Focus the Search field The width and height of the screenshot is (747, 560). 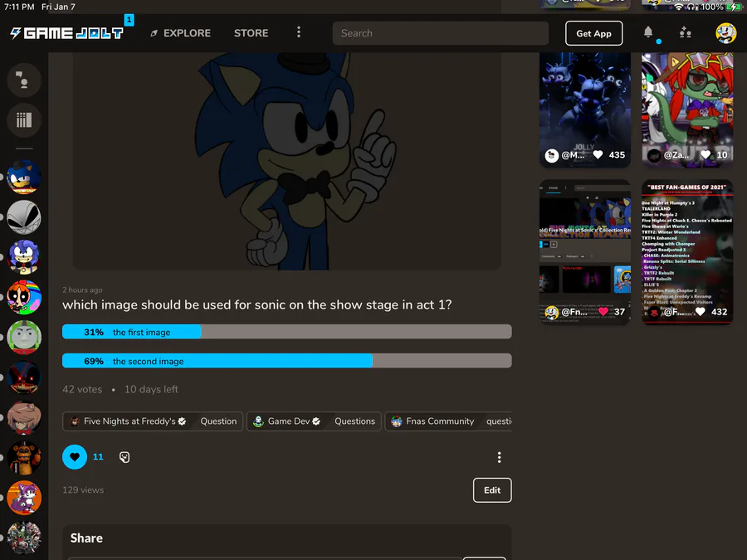coord(440,33)
